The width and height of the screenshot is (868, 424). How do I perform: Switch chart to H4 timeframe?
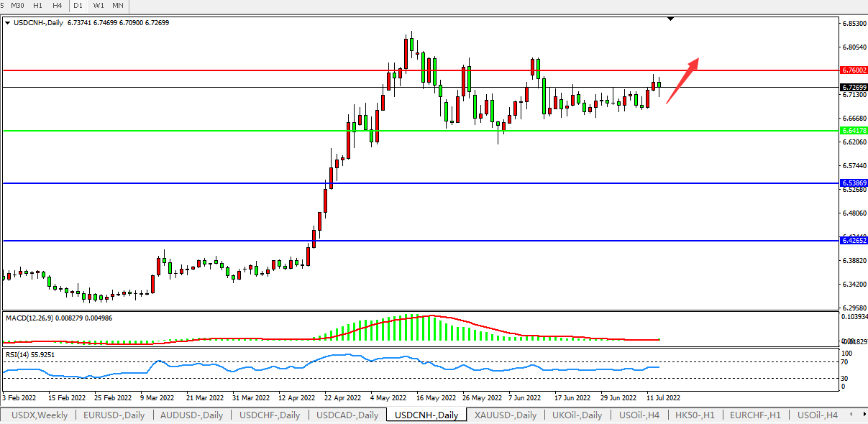57,6
